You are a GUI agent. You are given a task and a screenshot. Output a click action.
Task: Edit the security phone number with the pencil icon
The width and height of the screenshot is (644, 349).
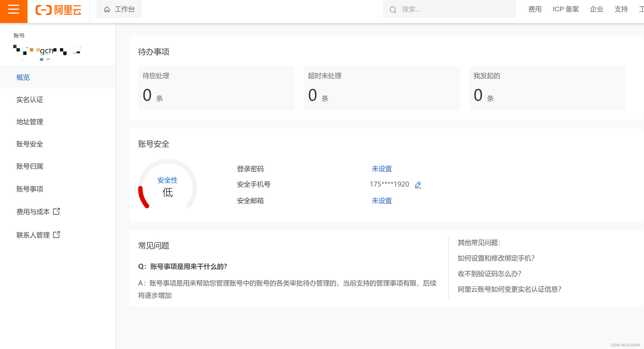pos(418,185)
